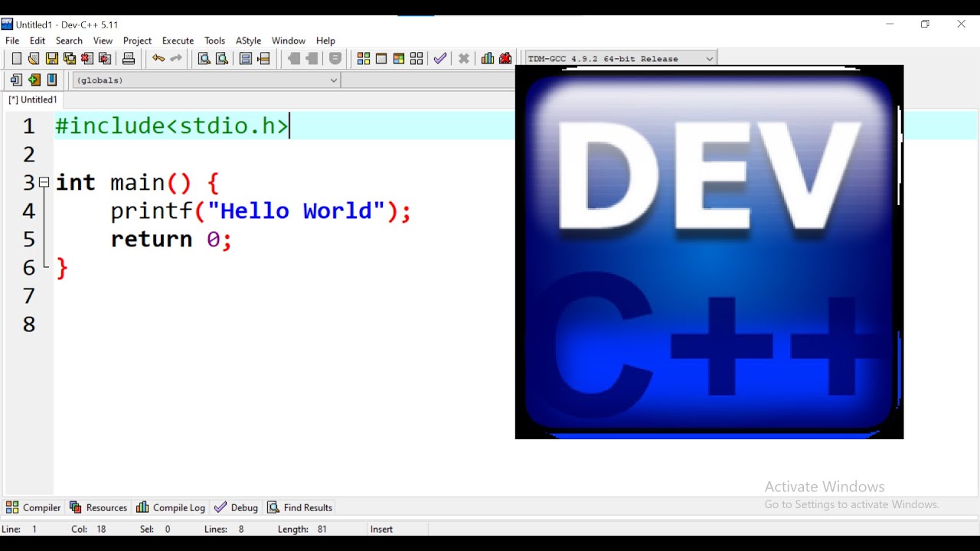Click line number 2 in the gutter

[29, 155]
